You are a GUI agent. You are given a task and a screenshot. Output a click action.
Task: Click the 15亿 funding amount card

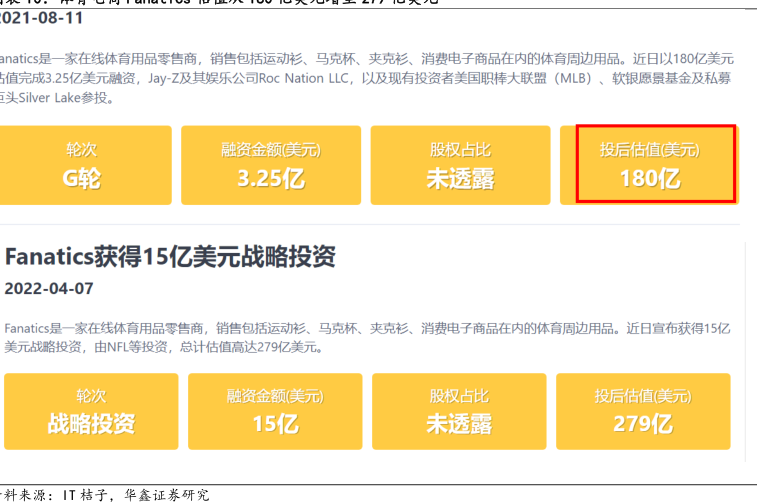pyautogui.click(x=275, y=411)
